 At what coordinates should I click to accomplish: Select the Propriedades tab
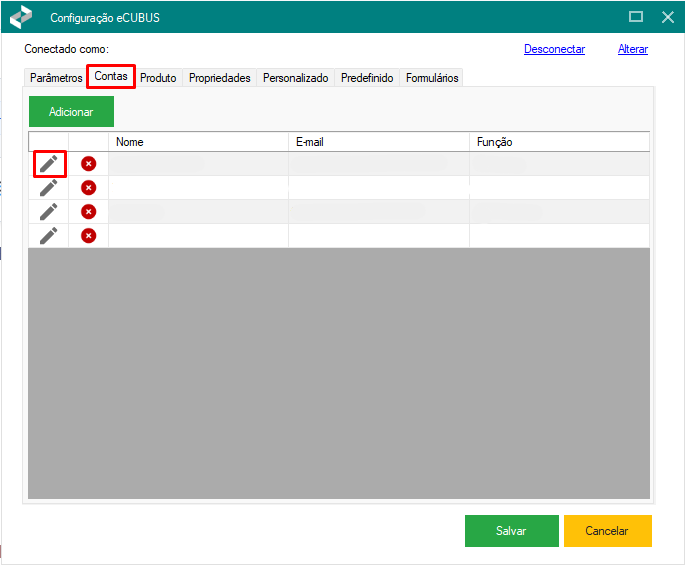pos(219,78)
